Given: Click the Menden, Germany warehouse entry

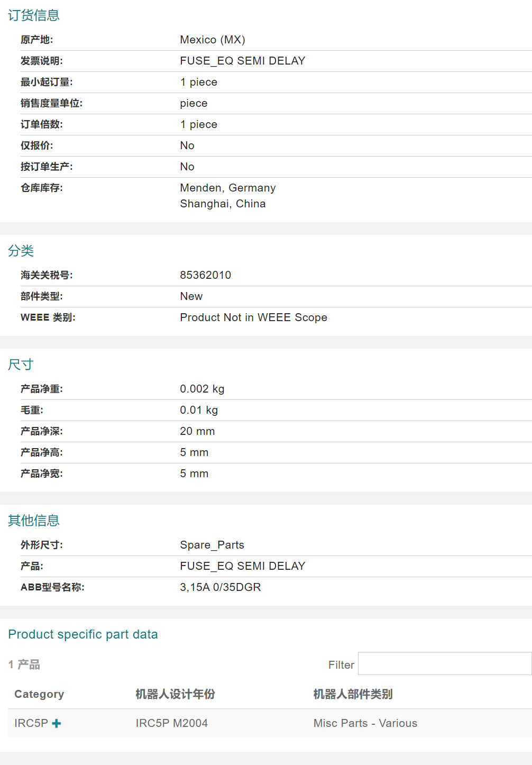Looking at the screenshot, I should tap(227, 188).
